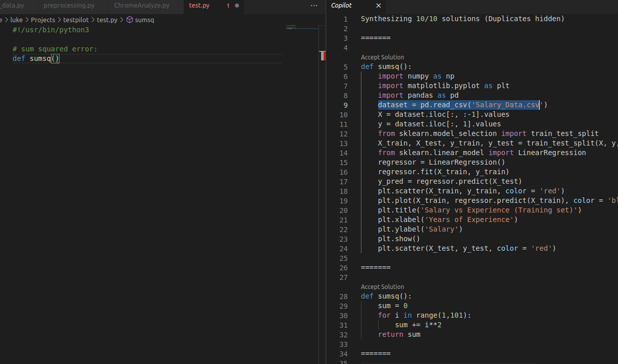Open the Projects breadcrumb dropdown
This screenshot has height=364, width=618.
pyautogui.click(x=43, y=20)
